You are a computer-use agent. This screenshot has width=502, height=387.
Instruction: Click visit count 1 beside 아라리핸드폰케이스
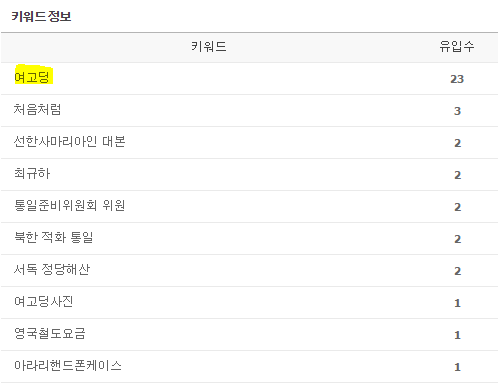tap(457, 367)
